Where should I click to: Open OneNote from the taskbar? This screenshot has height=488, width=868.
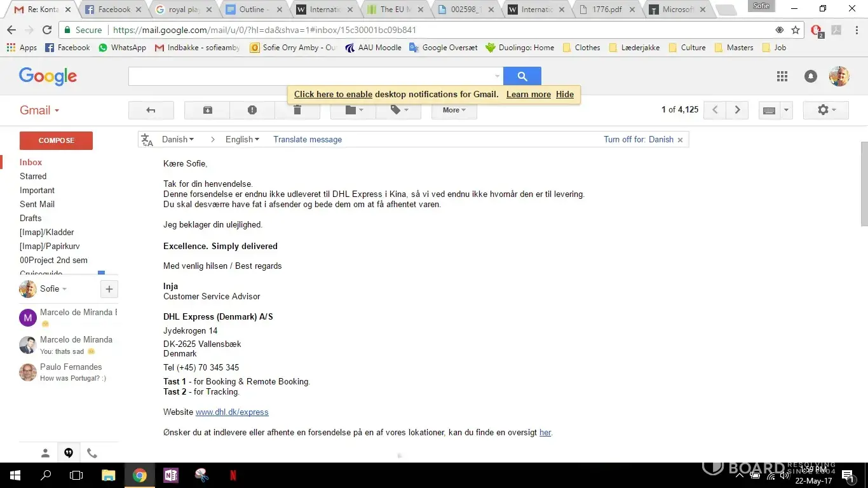[x=171, y=475]
